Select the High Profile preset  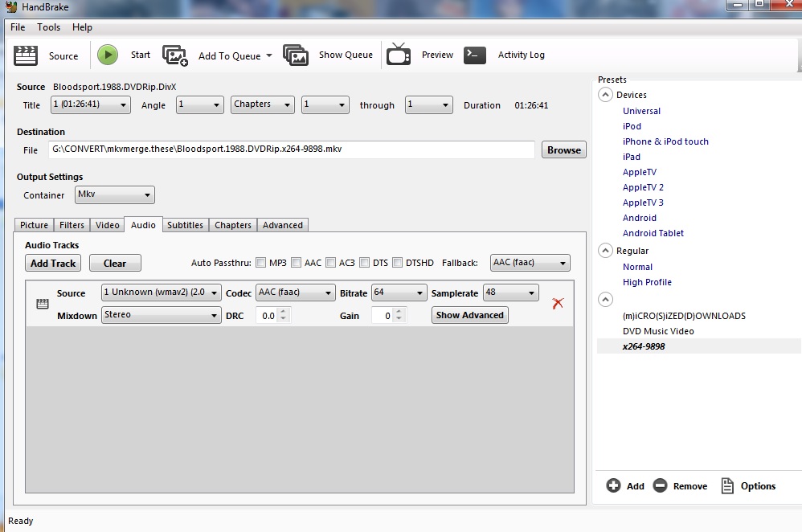coord(647,282)
